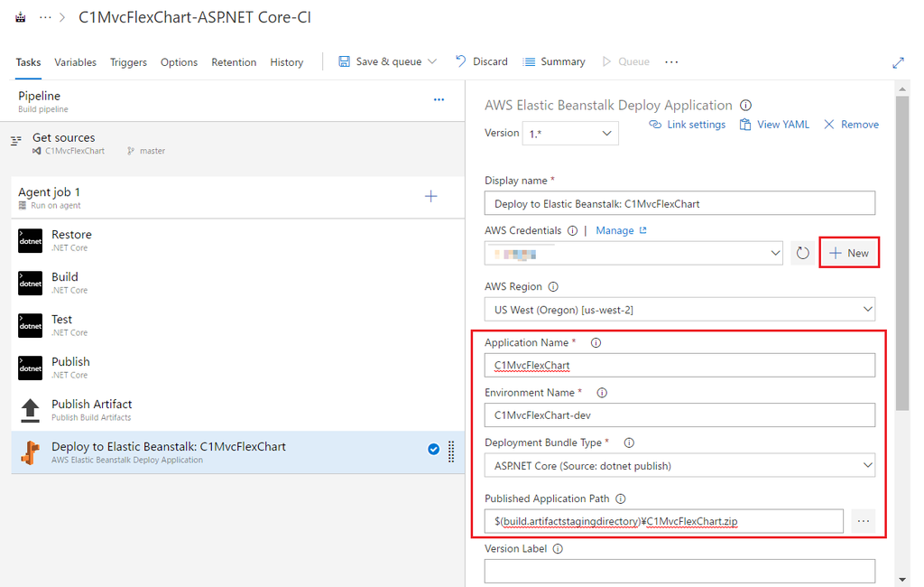
Task: Select the Publish dotnet task icon
Action: click(30, 368)
